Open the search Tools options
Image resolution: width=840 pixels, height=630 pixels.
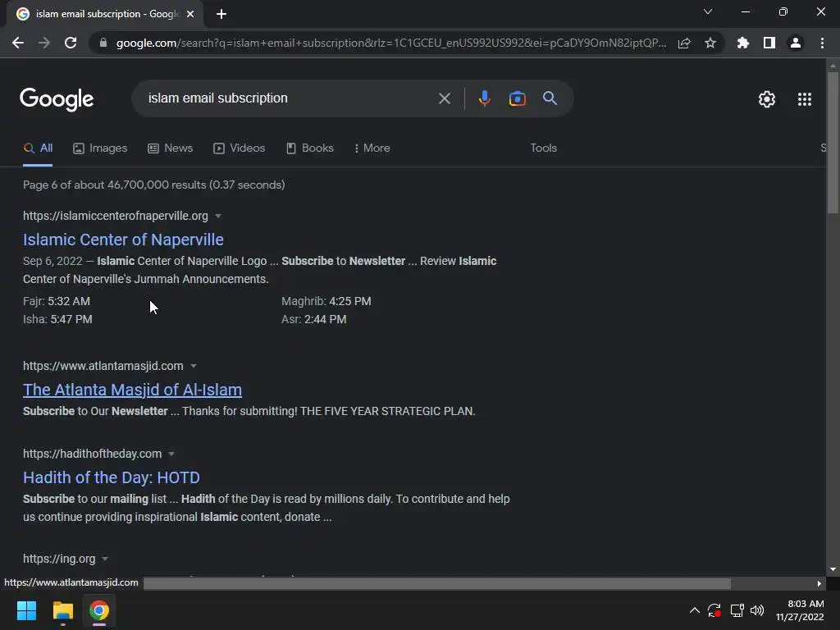pyautogui.click(x=543, y=148)
